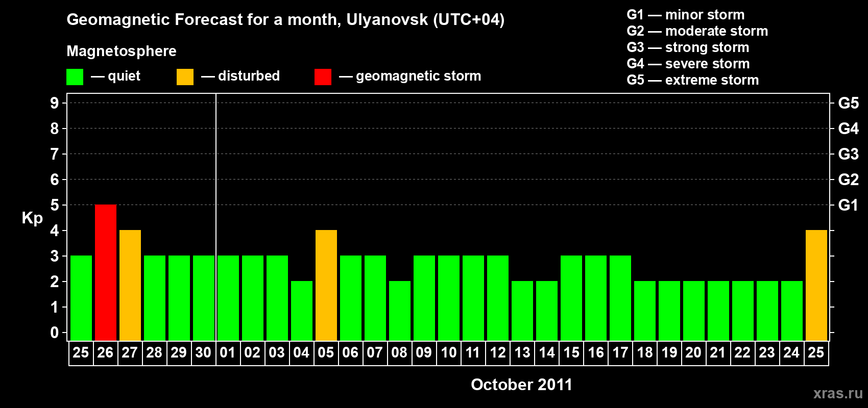Click the green bar for October 24
The image size is (868, 408).
(x=792, y=311)
